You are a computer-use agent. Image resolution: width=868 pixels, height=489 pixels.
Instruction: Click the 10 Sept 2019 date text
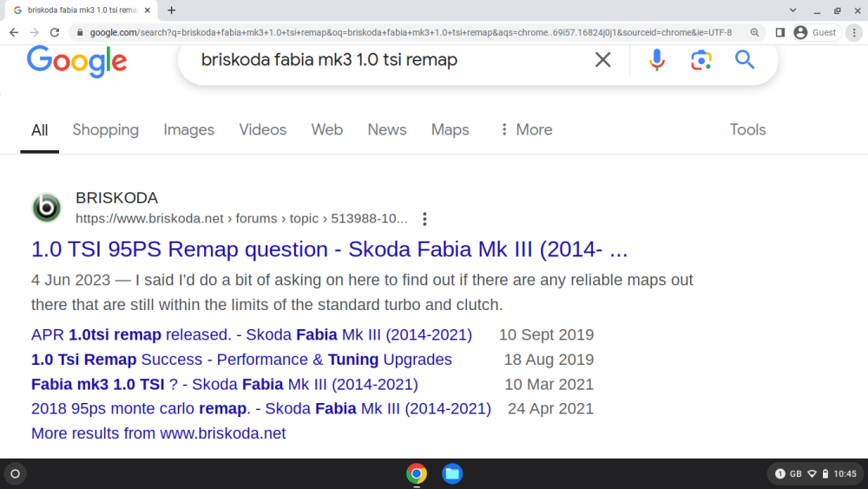click(x=546, y=334)
